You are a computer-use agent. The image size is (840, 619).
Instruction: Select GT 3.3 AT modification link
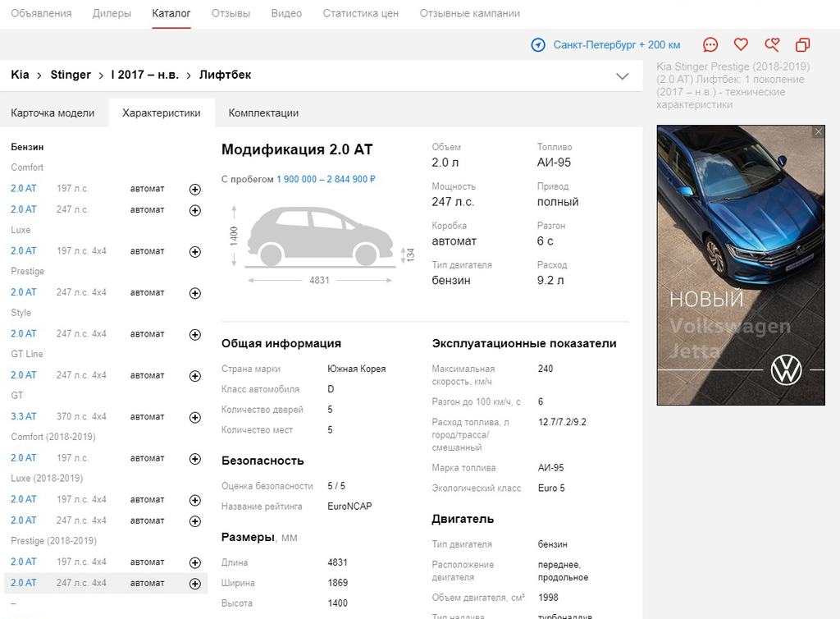[x=24, y=416]
